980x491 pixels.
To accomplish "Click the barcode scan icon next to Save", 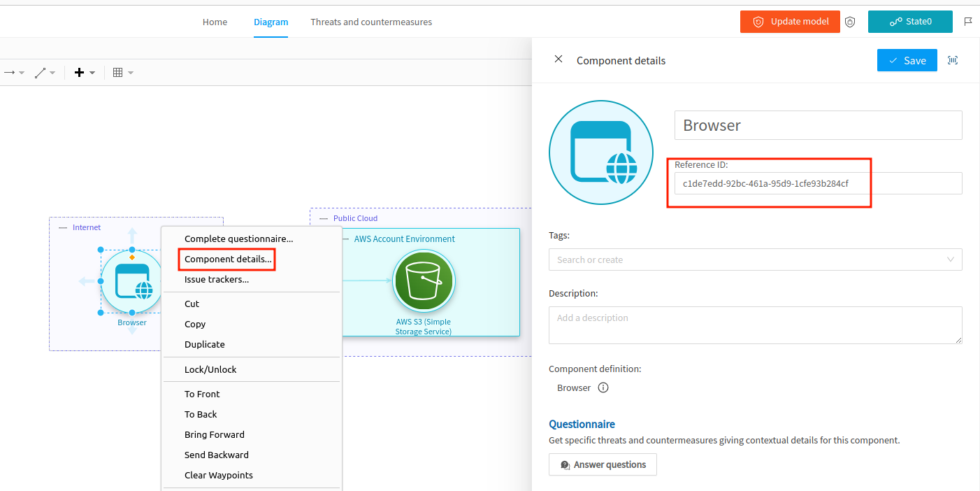I will (x=953, y=60).
